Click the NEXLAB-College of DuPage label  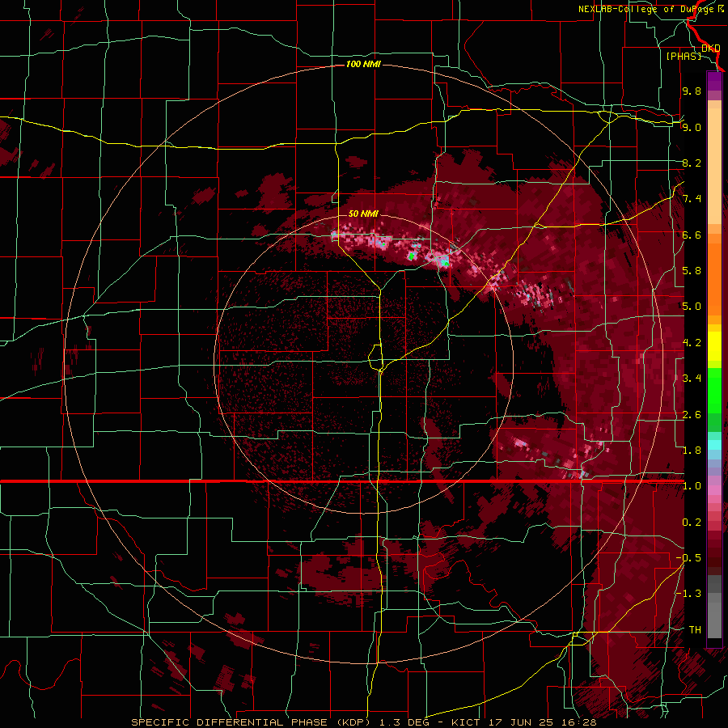coord(646,9)
